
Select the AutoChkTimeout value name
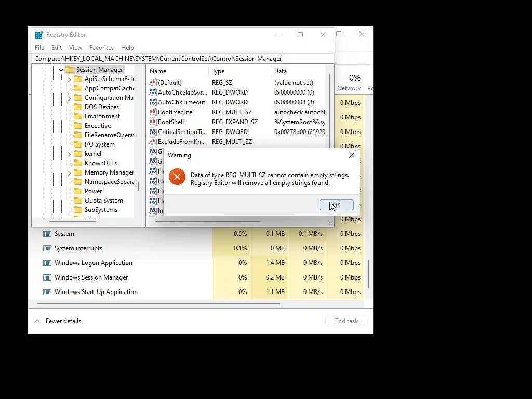click(x=181, y=102)
